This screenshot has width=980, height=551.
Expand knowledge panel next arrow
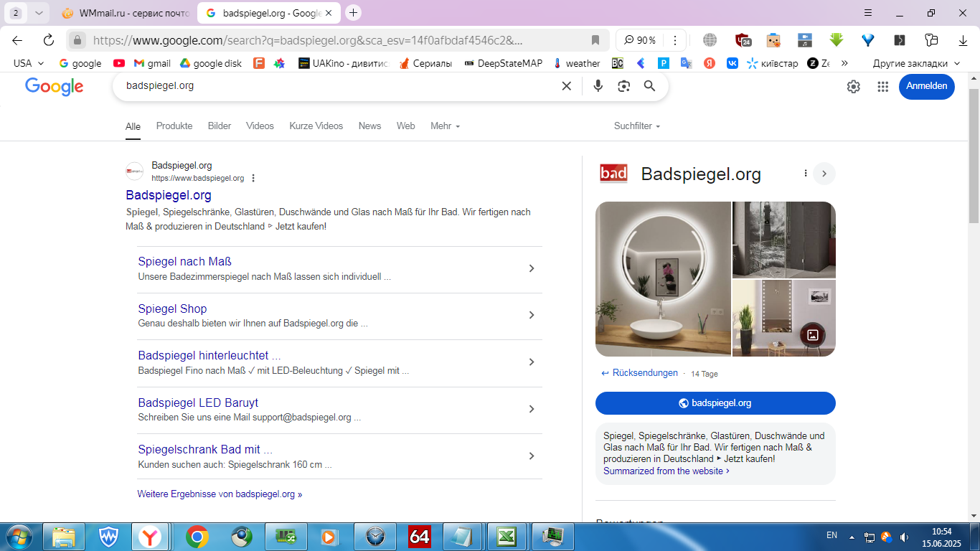[x=824, y=174]
